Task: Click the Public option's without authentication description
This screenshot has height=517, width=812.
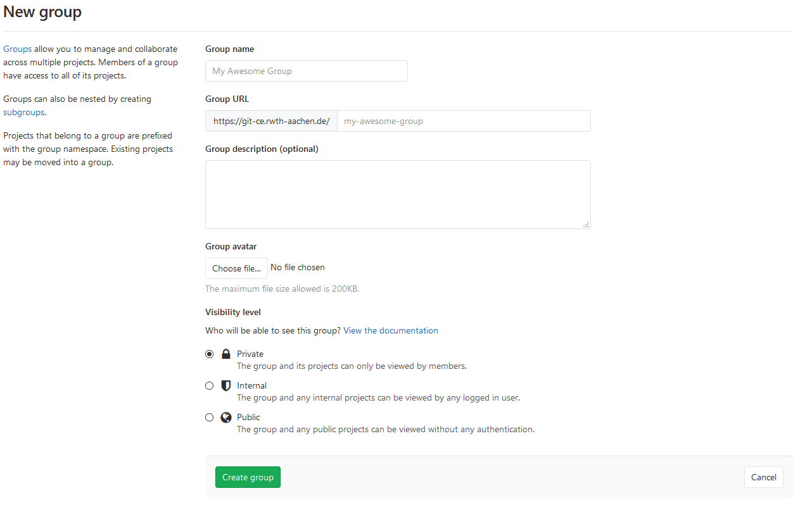Action: (x=386, y=429)
